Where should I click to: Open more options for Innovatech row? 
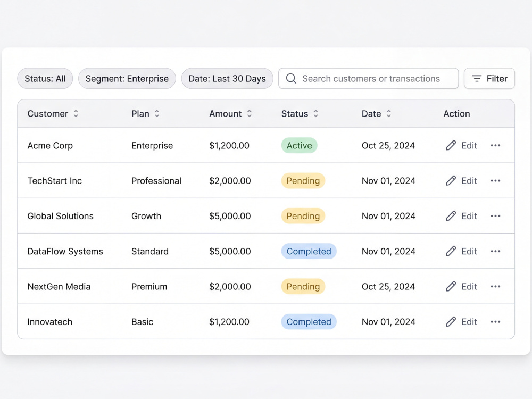495,322
